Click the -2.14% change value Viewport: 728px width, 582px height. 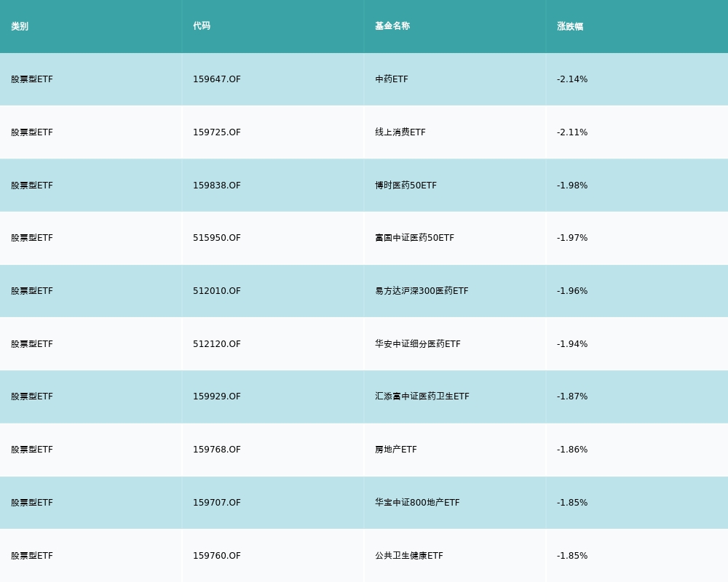[572, 79]
